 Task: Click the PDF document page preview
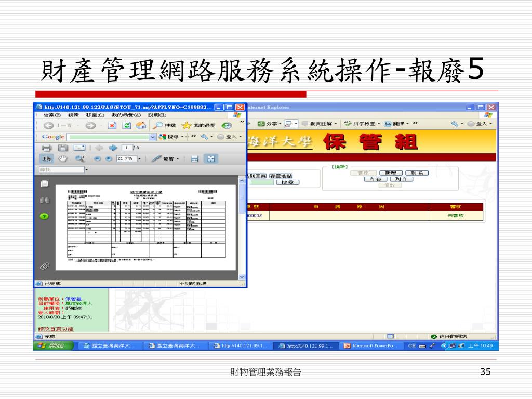[x=145, y=228]
